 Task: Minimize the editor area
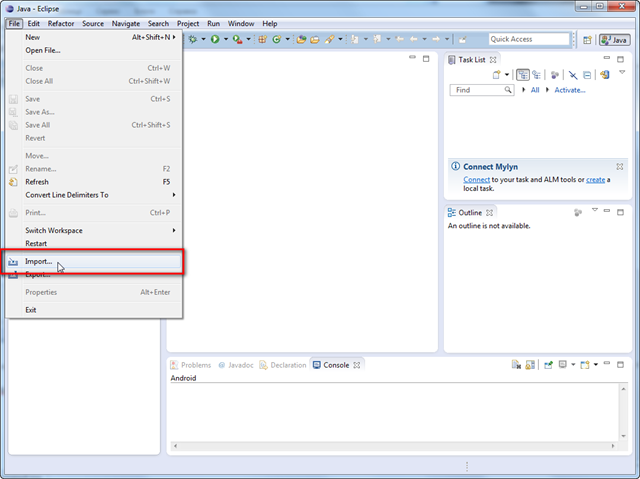pyautogui.click(x=412, y=58)
